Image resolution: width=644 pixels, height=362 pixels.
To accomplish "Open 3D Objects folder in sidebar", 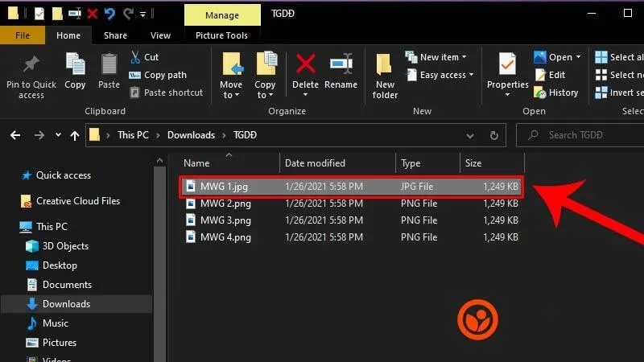I will 57,246.
